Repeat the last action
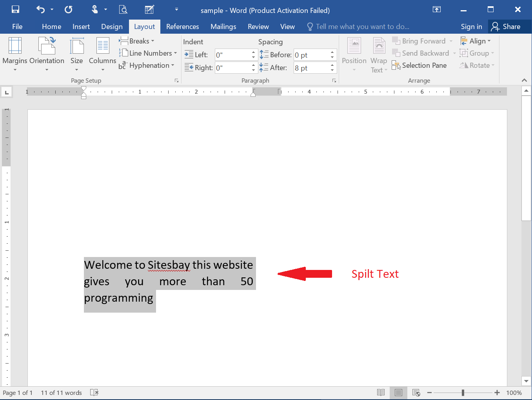This screenshot has width=532, height=400. pyautogui.click(x=68, y=9)
